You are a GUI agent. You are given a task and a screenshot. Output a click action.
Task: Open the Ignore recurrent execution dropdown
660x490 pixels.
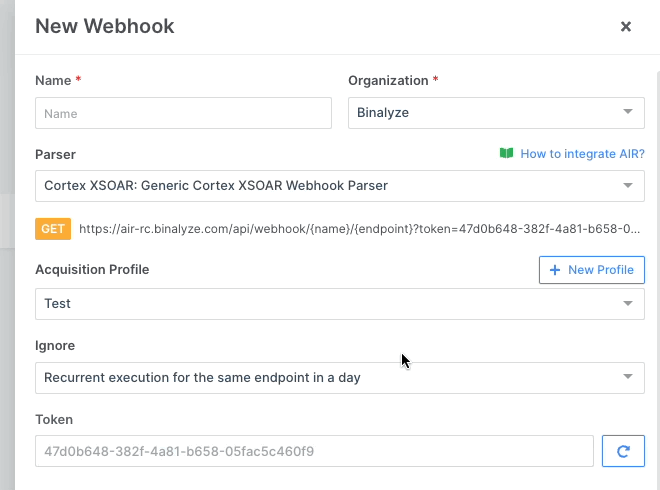330,378
